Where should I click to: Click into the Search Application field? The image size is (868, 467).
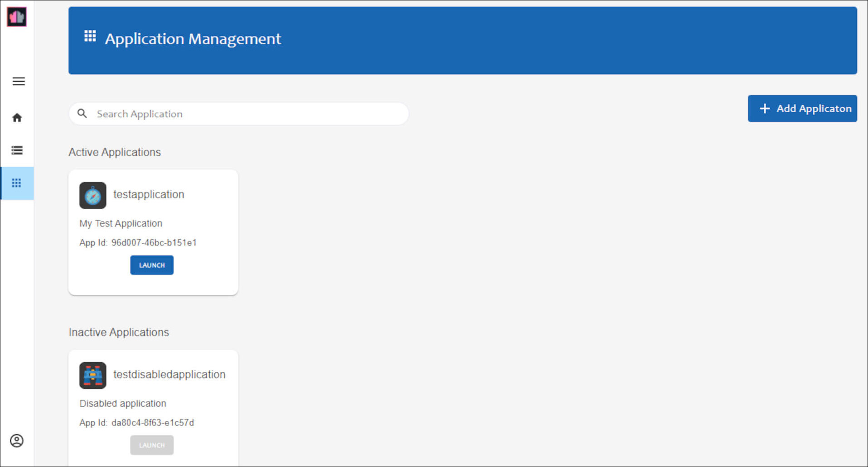(239, 114)
